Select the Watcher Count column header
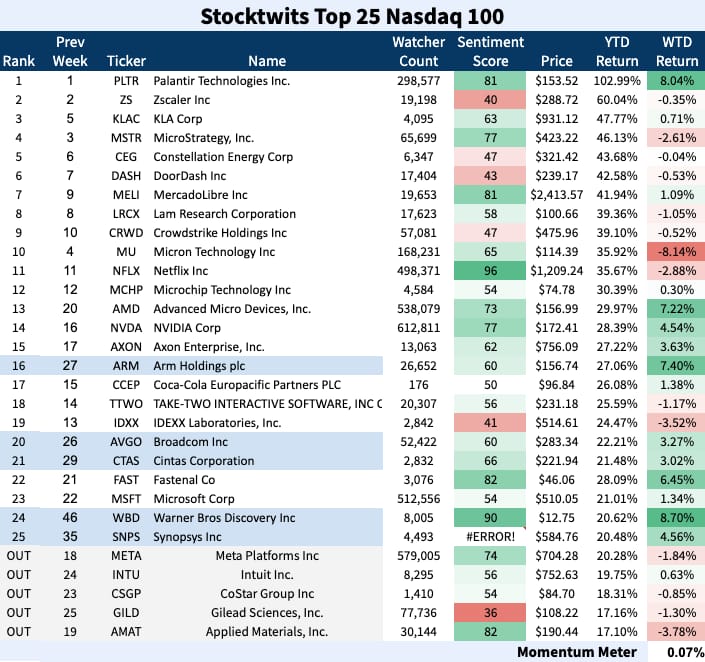Image resolution: width=705 pixels, height=662 pixels. coord(419,51)
